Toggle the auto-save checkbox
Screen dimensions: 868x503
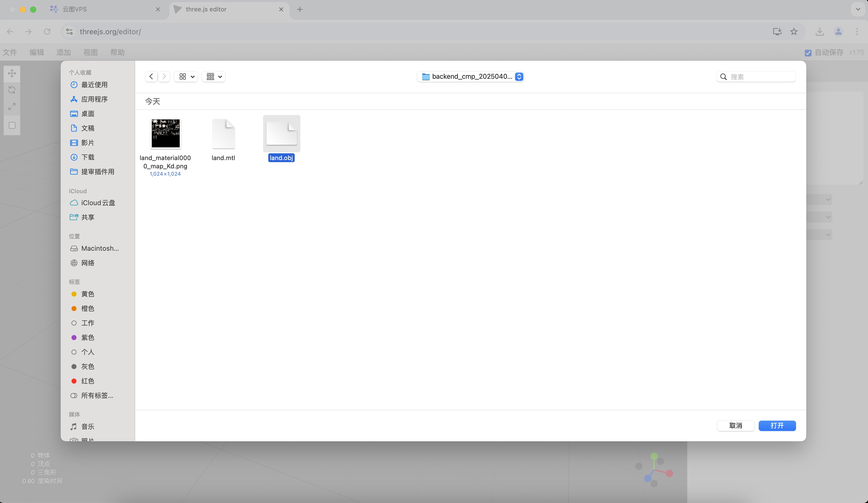pos(808,53)
